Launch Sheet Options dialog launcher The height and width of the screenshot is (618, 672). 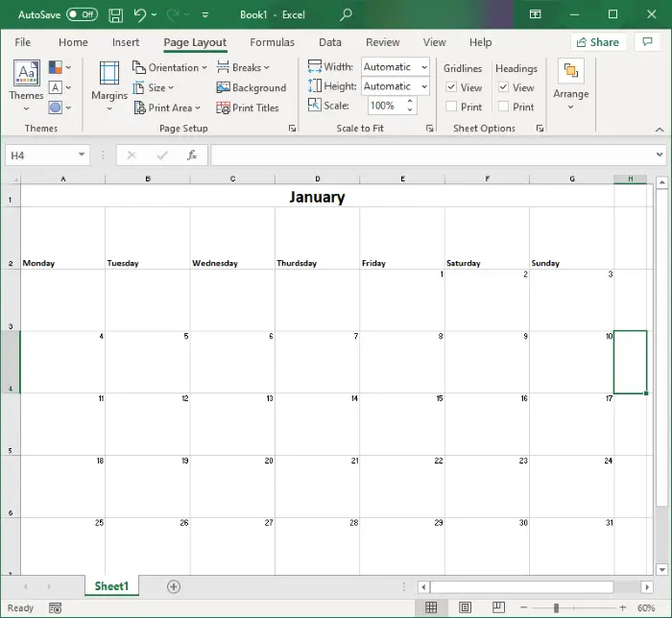(x=540, y=129)
